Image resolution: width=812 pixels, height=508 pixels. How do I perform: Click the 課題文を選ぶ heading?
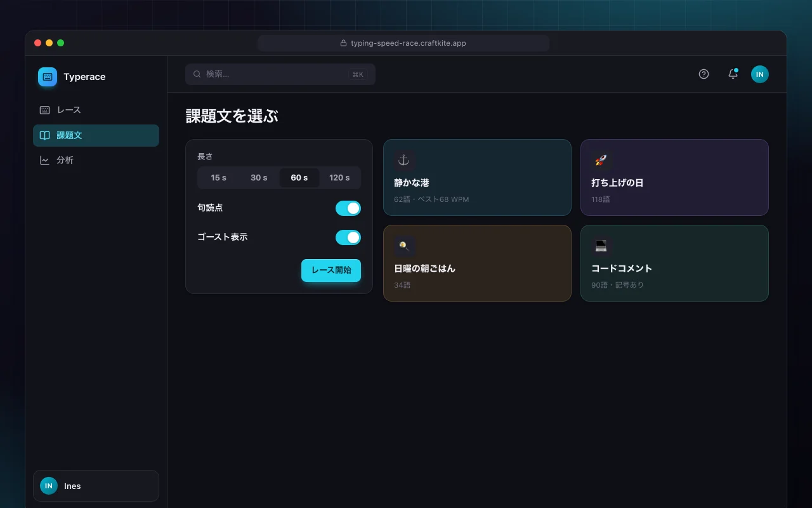[x=232, y=116]
